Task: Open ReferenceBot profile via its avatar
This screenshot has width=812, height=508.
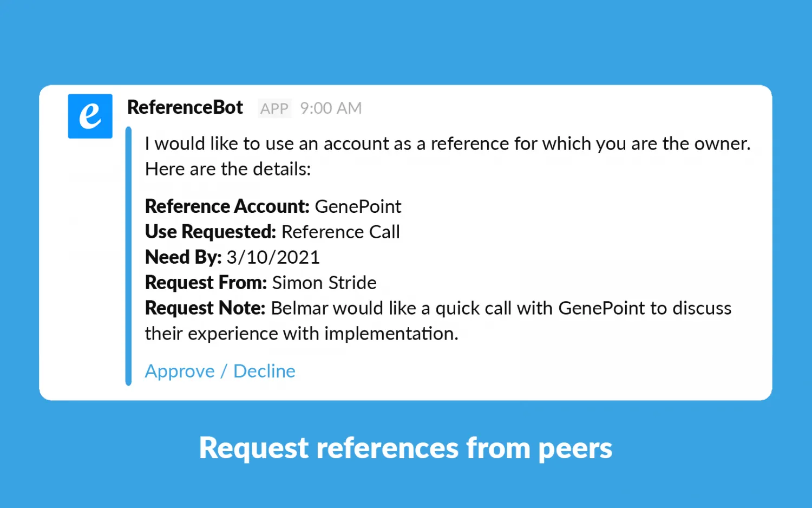Action: 90,116
